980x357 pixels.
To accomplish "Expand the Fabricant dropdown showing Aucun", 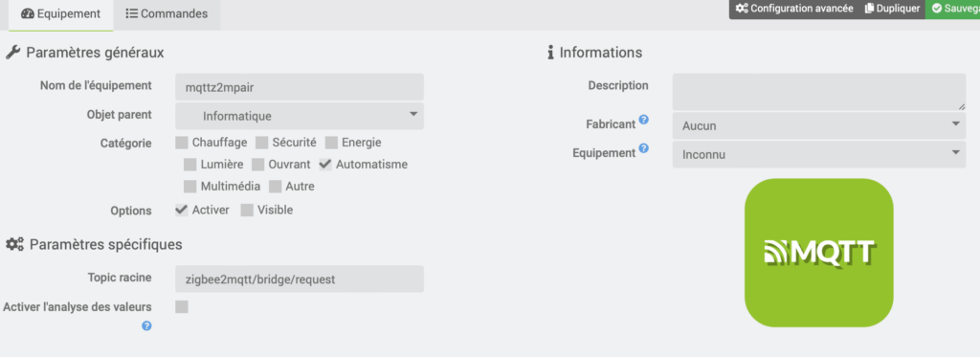I will (x=819, y=125).
